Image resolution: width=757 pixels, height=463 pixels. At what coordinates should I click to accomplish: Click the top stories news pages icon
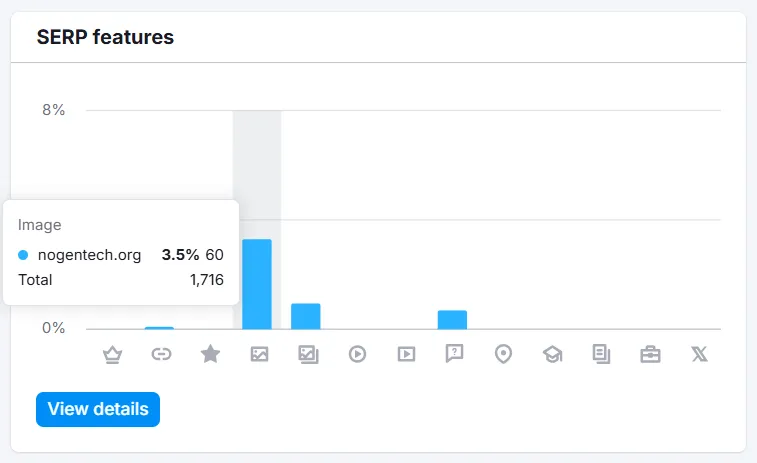coord(602,354)
